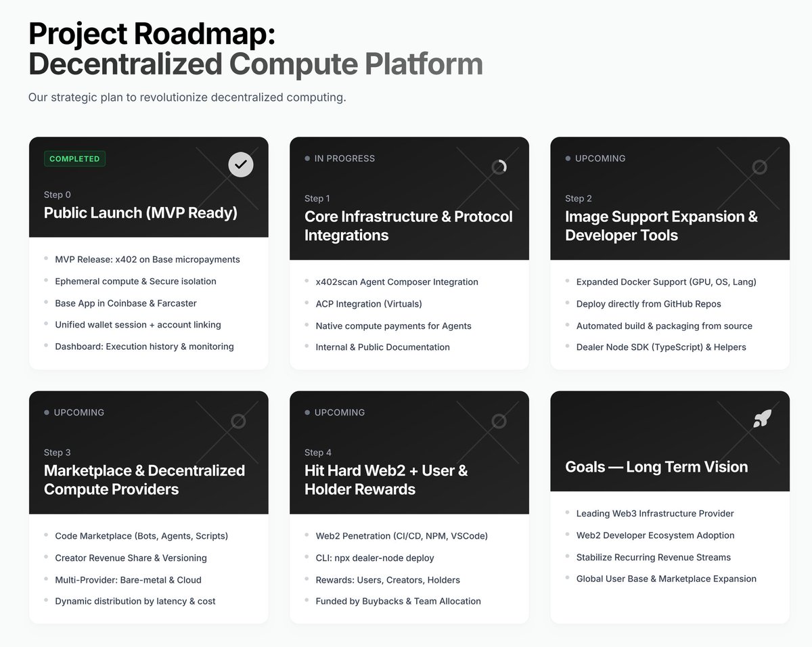Click the Step 1 label
Image resolution: width=812 pixels, height=647 pixels.
[317, 198]
